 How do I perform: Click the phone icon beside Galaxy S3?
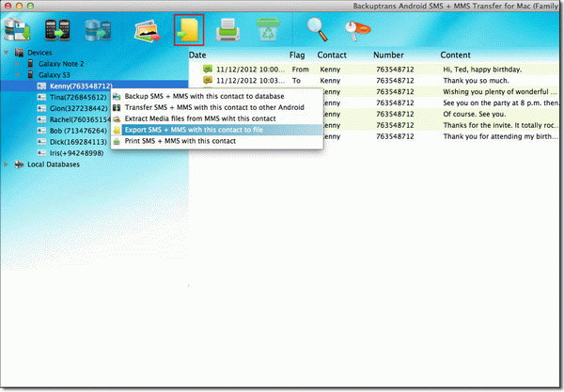31,75
